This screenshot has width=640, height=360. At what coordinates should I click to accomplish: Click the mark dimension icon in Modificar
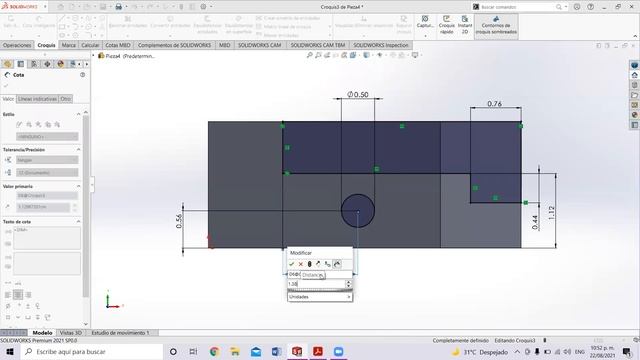tap(337, 264)
